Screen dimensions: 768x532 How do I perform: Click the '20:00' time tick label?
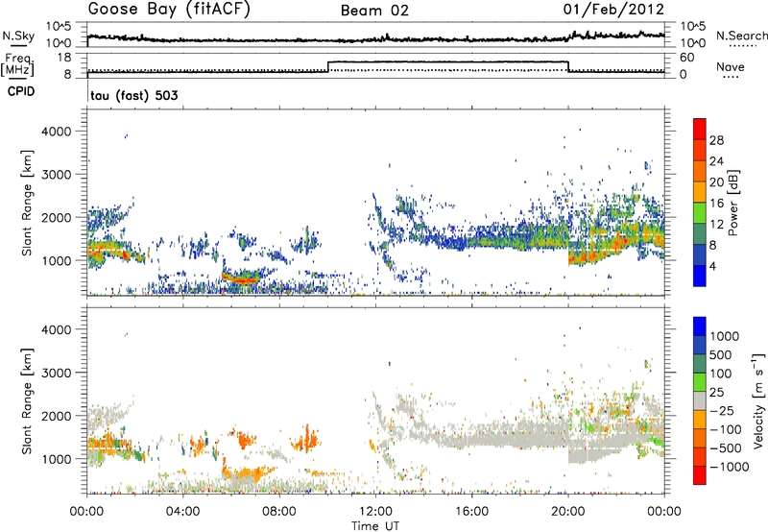click(568, 512)
